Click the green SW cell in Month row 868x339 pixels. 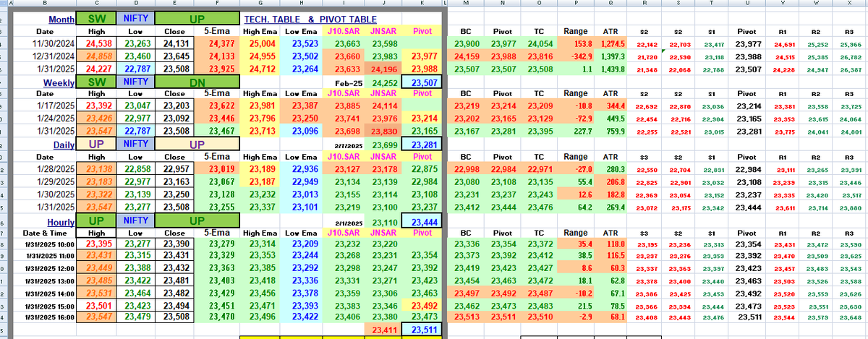(95, 19)
